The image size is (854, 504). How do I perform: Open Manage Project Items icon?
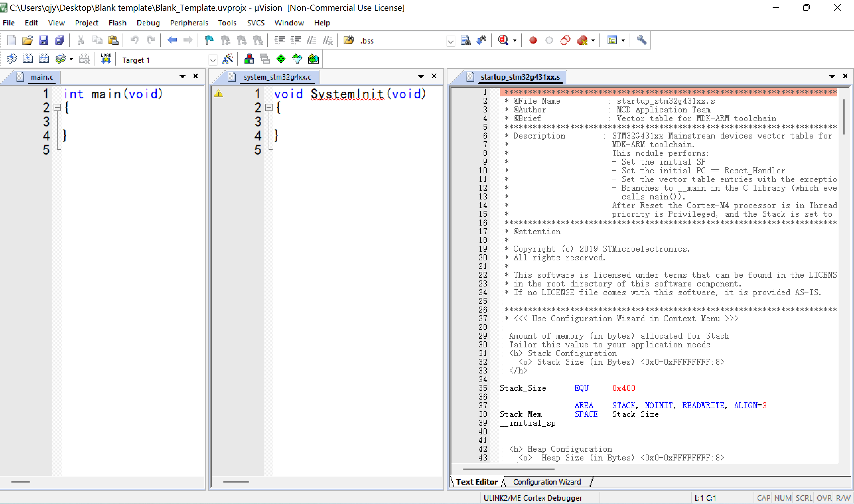pos(249,59)
